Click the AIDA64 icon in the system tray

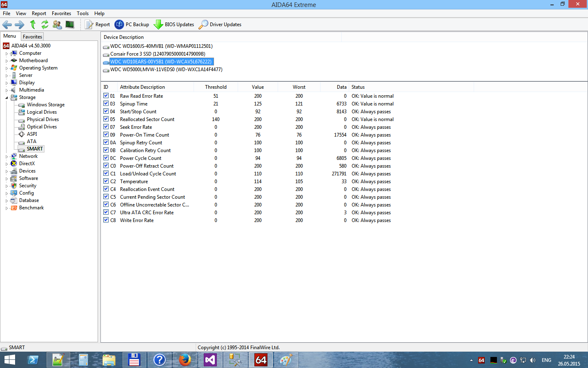(481, 360)
